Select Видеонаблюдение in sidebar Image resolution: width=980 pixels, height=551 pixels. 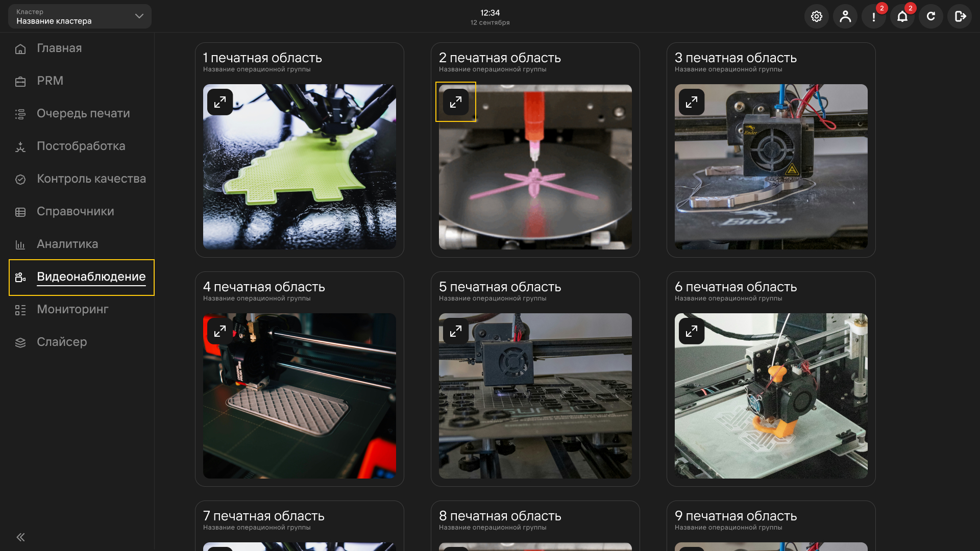tap(82, 277)
